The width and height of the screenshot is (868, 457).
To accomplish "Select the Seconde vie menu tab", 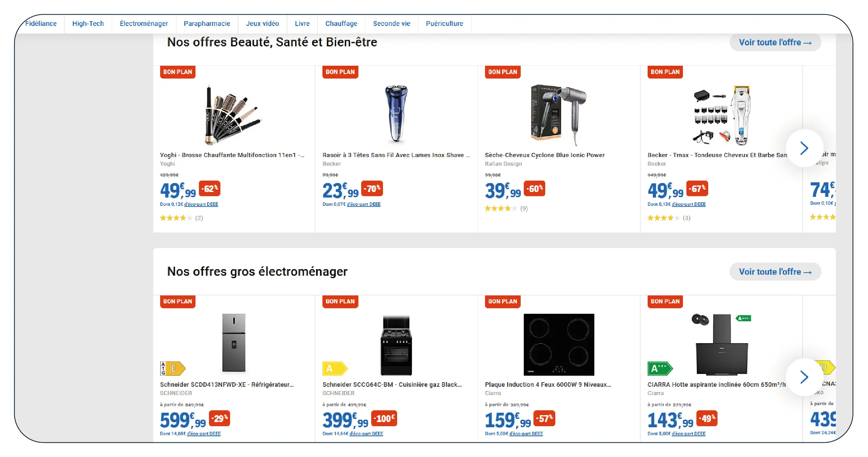I will pos(391,24).
